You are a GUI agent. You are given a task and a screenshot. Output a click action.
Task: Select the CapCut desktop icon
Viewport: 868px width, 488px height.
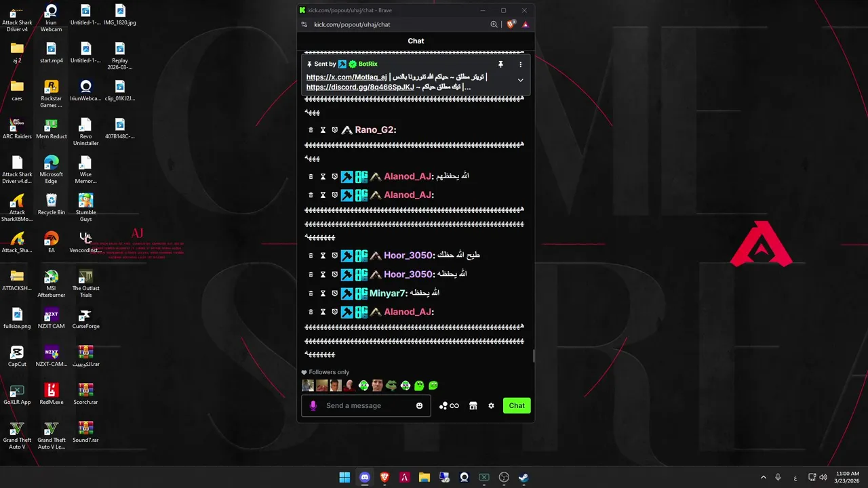[17, 356]
